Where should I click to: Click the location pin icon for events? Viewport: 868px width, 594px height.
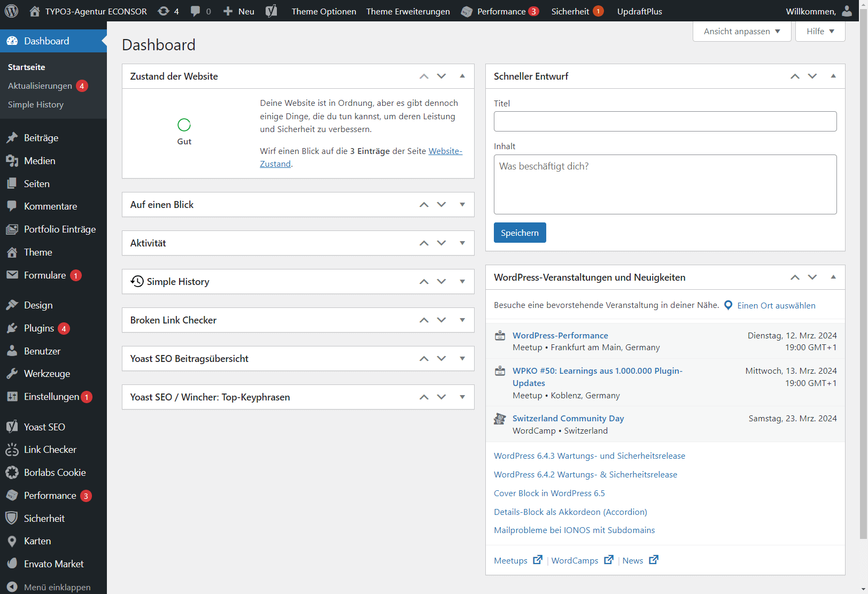pyautogui.click(x=728, y=305)
